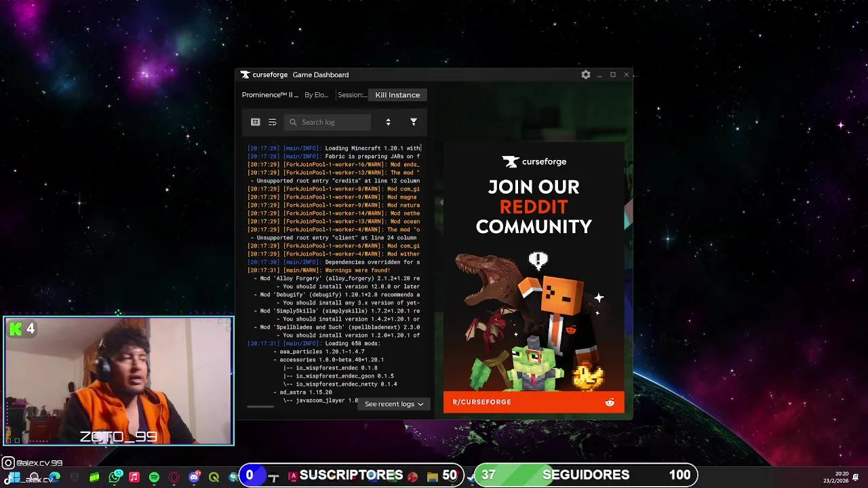Select log line 'Mod natura'
The height and width of the screenshot is (488, 868).
coord(334,205)
